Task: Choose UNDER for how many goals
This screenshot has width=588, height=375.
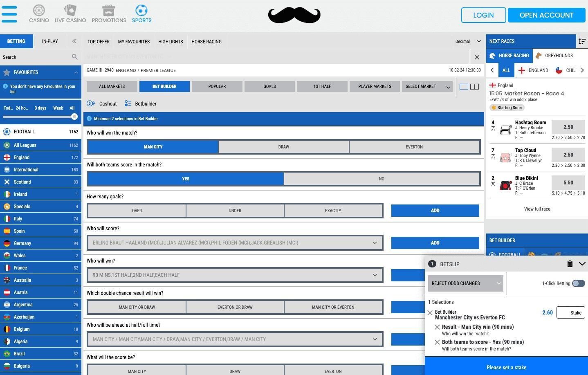Action: [x=235, y=211]
